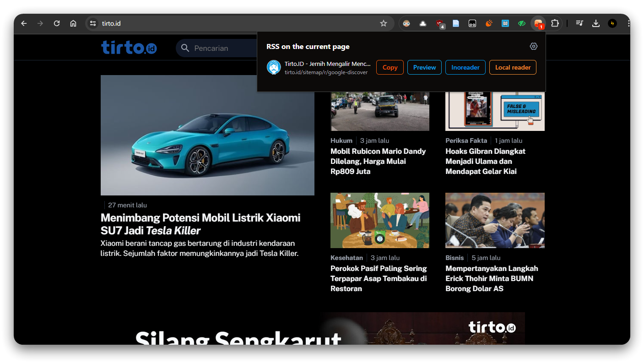Open the Kesehatan category link
The width and height of the screenshot is (644, 363).
coord(346,258)
